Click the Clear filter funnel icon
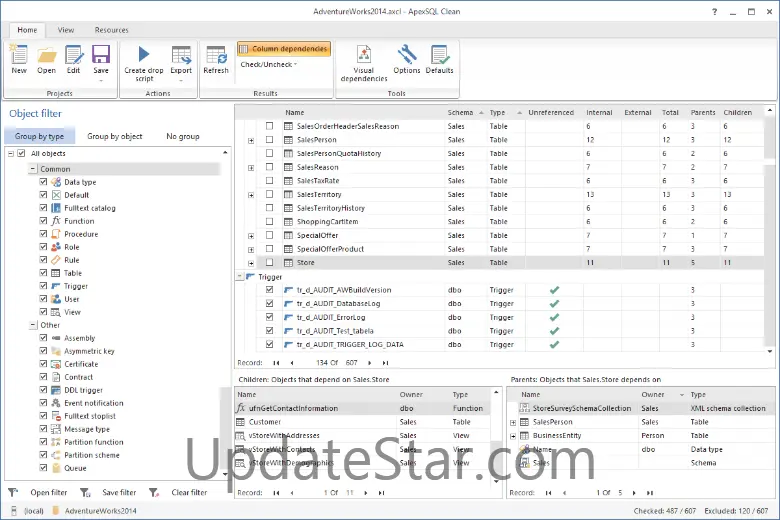The image size is (780, 520). click(x=154, y=493)
